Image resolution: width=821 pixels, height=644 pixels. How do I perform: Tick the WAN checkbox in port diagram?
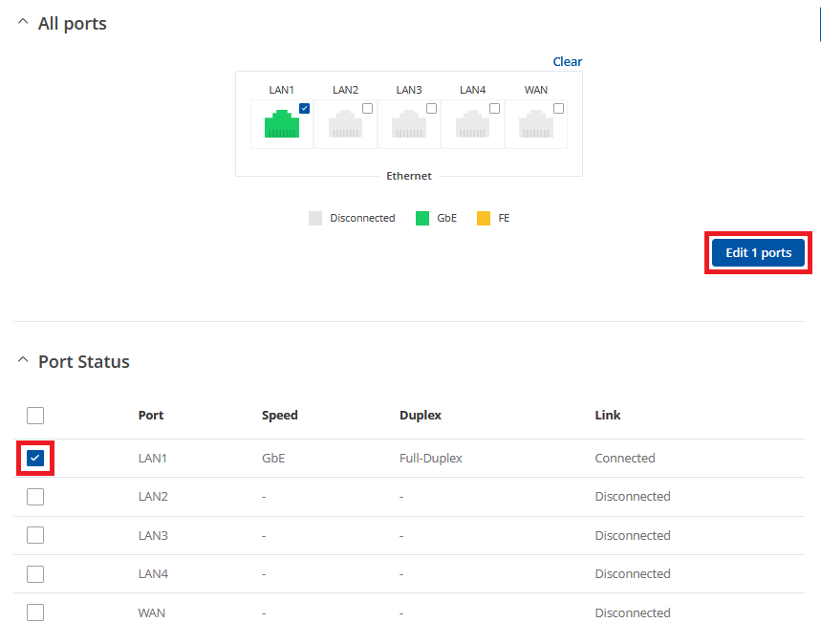click(558, 108)
